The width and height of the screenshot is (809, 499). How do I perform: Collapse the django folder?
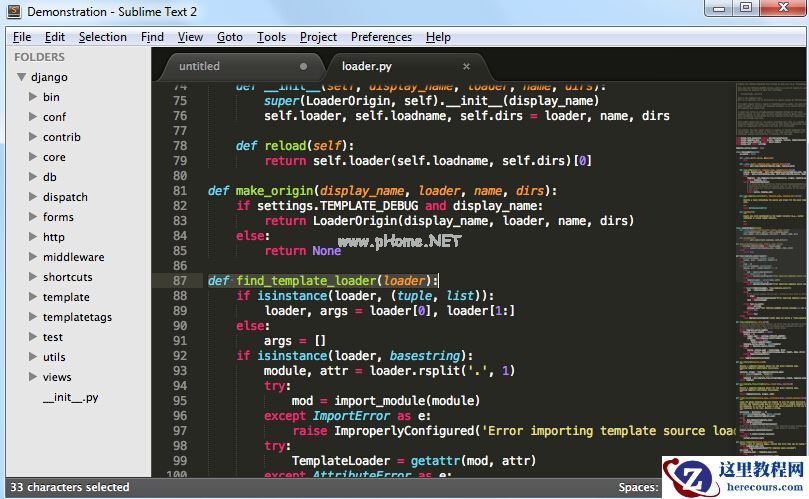(22, 77)
